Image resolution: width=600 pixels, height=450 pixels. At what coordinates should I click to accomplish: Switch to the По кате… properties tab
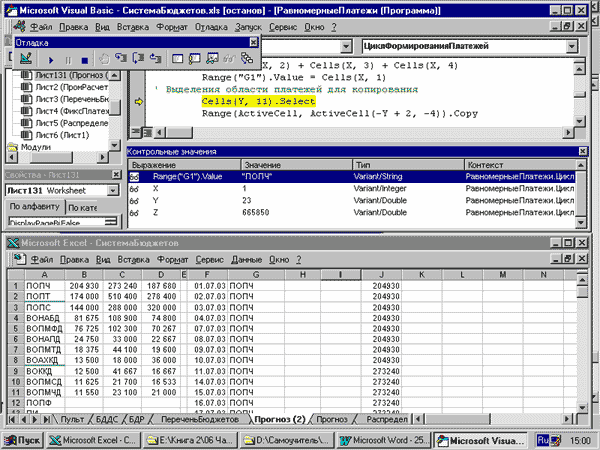click(x=82, y=208)
